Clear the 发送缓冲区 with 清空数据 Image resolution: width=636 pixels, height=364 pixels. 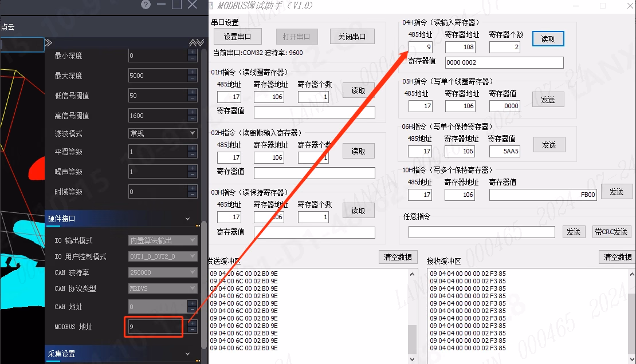398,257
